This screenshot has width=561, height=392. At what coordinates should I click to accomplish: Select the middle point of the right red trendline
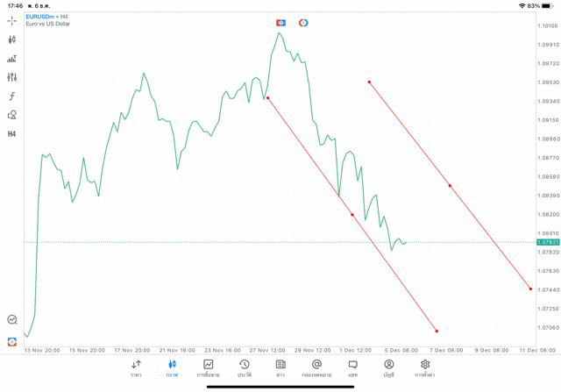tap(450, 186)
